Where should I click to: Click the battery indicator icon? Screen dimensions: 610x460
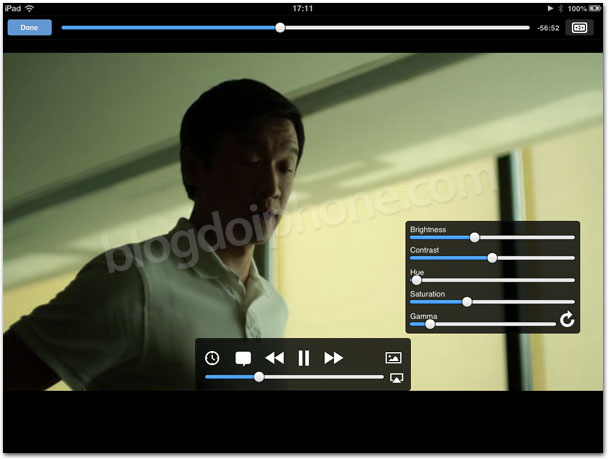click(x=595, y=8)
